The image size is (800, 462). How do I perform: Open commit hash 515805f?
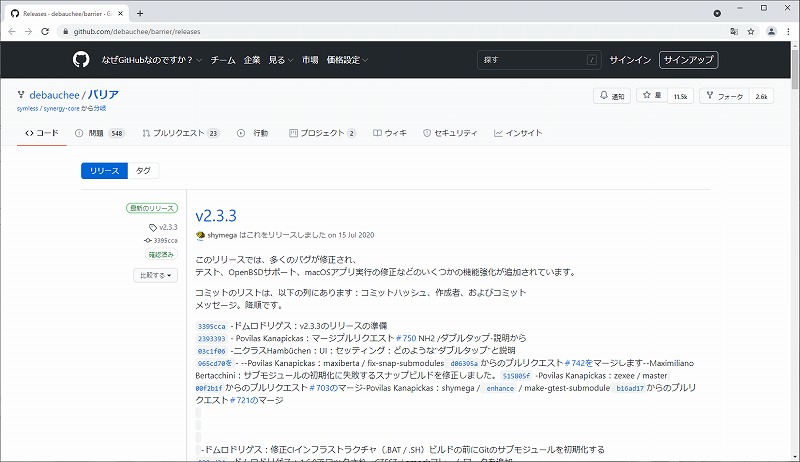click(x=516, y=376)
